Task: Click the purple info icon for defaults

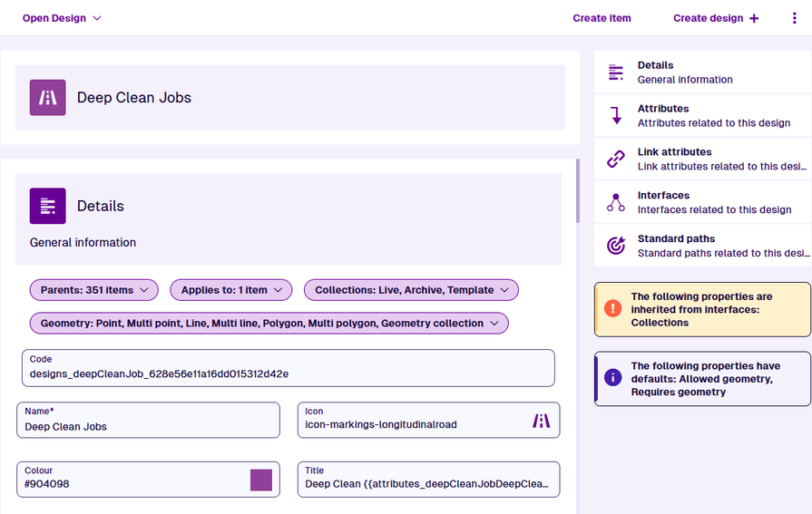Action: point(612,378)
